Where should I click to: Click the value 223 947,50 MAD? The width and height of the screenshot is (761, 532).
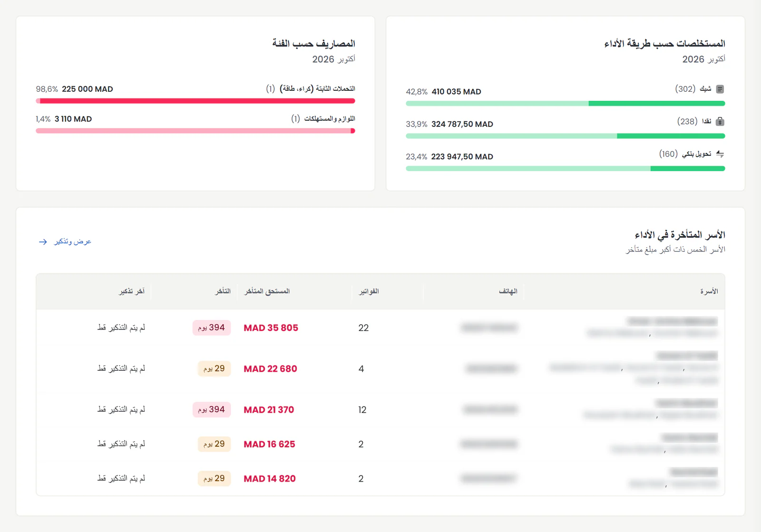pyautogui.click(x=462, y=157)
